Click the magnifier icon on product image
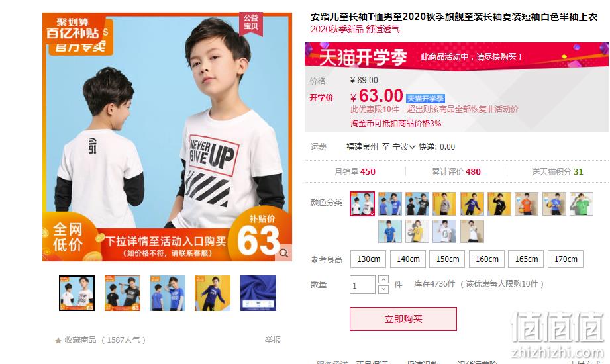The image size is (610, 364). (284, 253)
